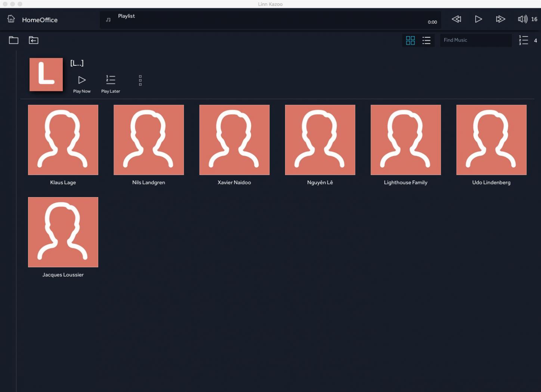The width and height of the screenshot is (541, 392).
Task: Switch to list view
Action: 426,40
